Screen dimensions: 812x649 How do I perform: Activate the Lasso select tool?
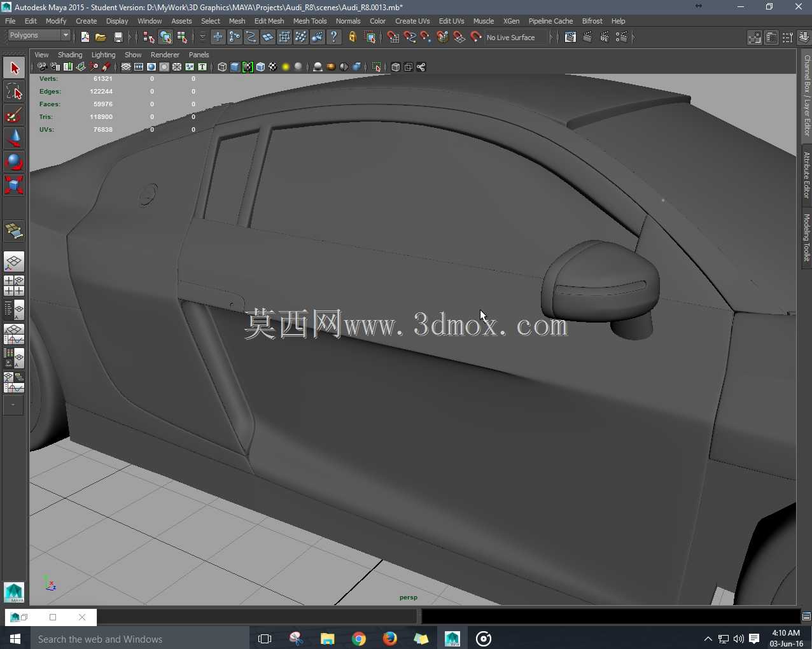pos(14,91)
